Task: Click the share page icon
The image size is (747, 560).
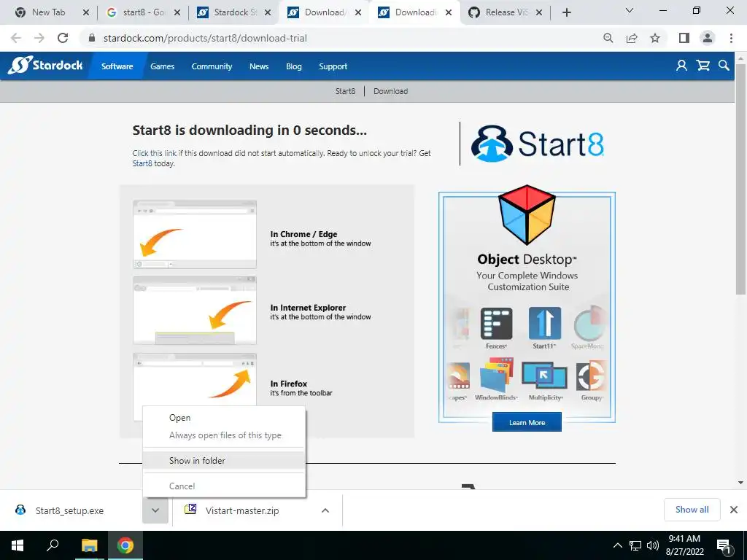Action: point(632,38)
